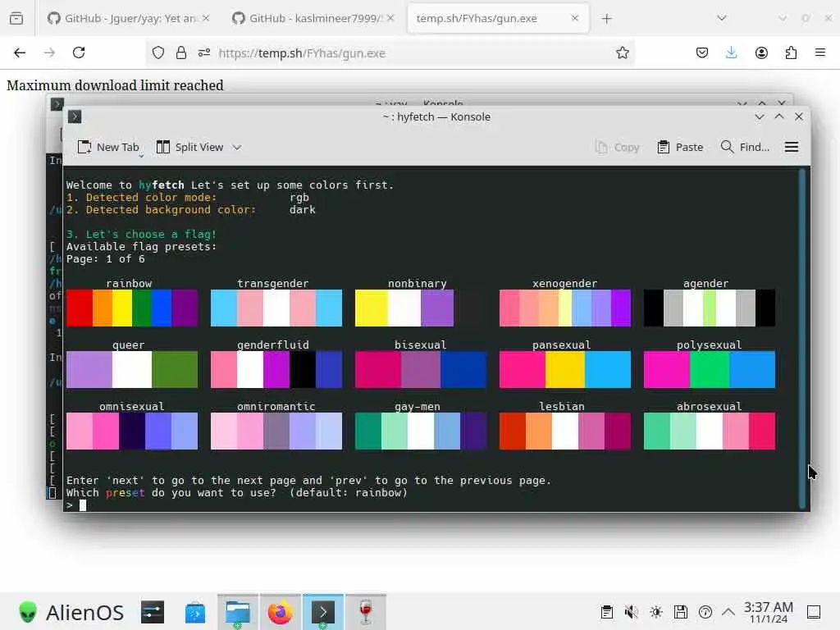This screenshot has height=630, width=840.
Task: Open Firefox View icon at tab bar start
Action: point(16,19)
